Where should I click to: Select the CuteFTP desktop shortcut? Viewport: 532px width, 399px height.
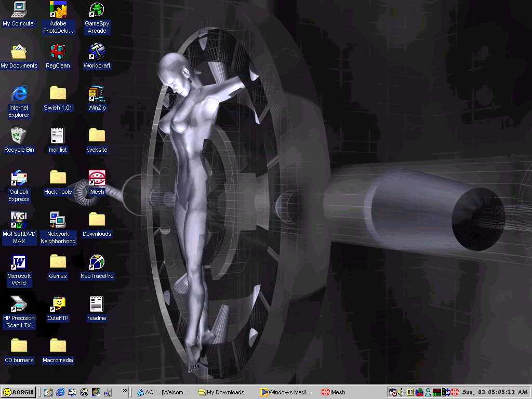coord(58,304)
